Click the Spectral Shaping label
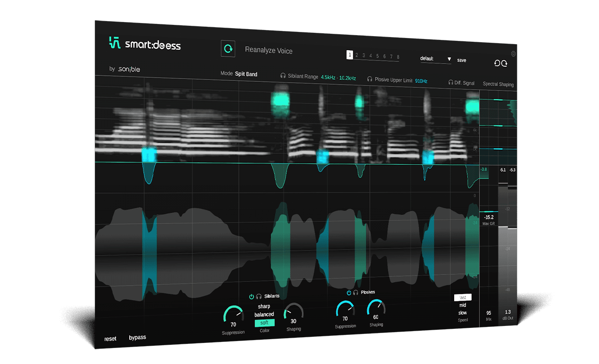The height and width of the screenshot is (364, 599). pyautogui.click(x=498, y=85)
